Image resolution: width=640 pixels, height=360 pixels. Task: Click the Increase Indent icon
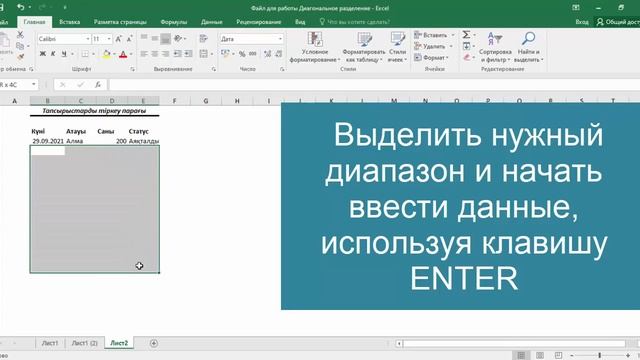coord(188,54)
